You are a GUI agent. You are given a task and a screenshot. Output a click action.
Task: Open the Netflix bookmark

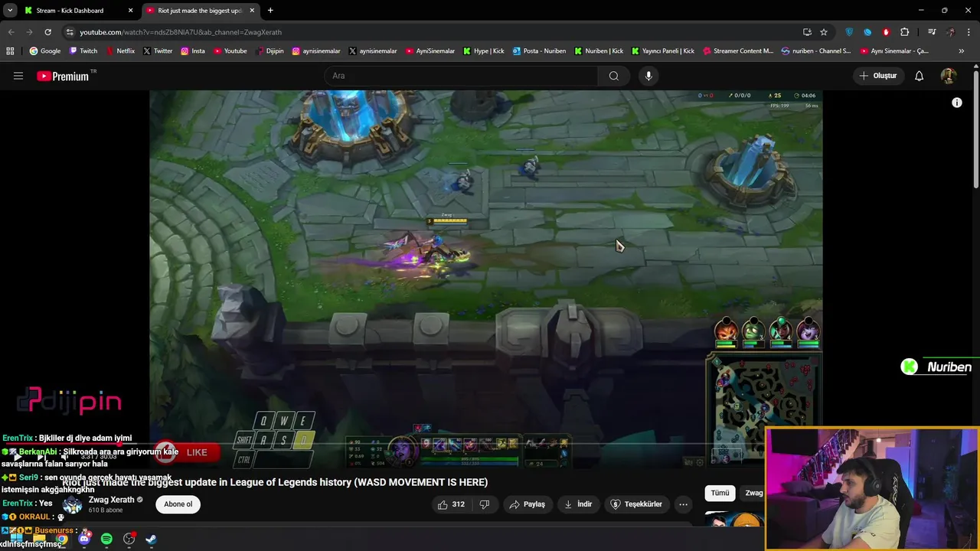click(x=119, y=51)
